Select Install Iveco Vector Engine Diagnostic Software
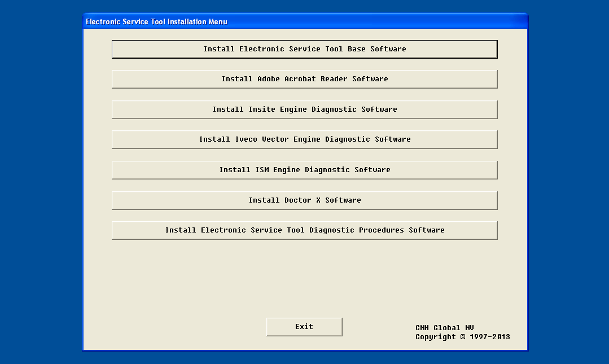Image resolution: width=609 pixels, height=364 pixels. [x=305, y=139]
